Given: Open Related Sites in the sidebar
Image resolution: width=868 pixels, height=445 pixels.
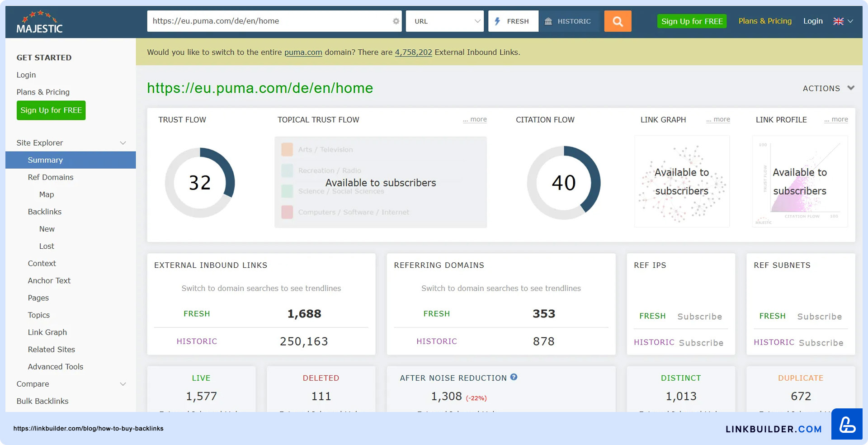Looking at the screenshot, I should pyautogui.click(x=52, y=349).
